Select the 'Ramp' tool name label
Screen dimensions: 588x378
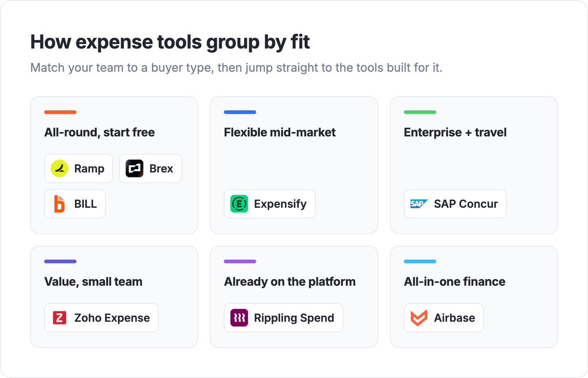tap(89, 169)
